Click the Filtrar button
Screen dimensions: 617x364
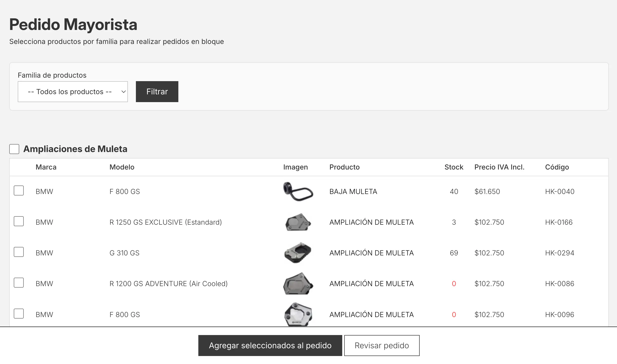[157, 92]
